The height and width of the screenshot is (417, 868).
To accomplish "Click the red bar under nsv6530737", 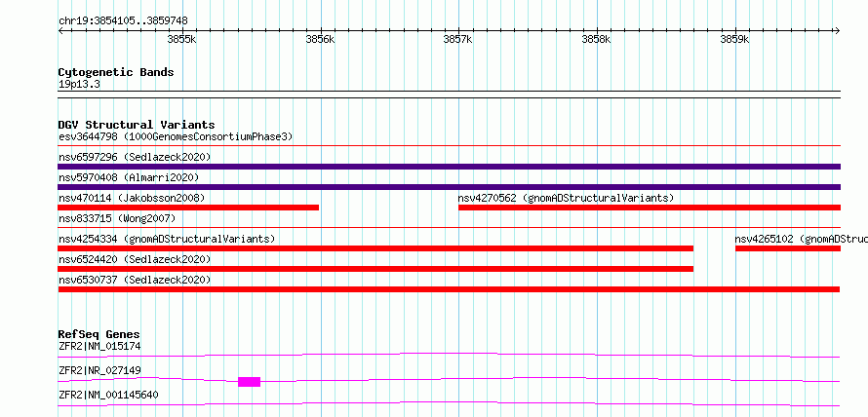I will (x=449, y=289).
